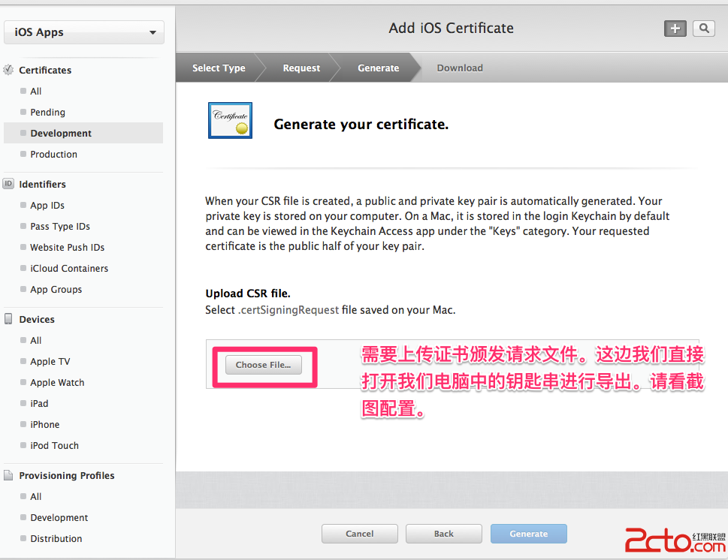Open All under Devices
The height and width of the screenshot is (560, 728).
[x=36, y=340]
